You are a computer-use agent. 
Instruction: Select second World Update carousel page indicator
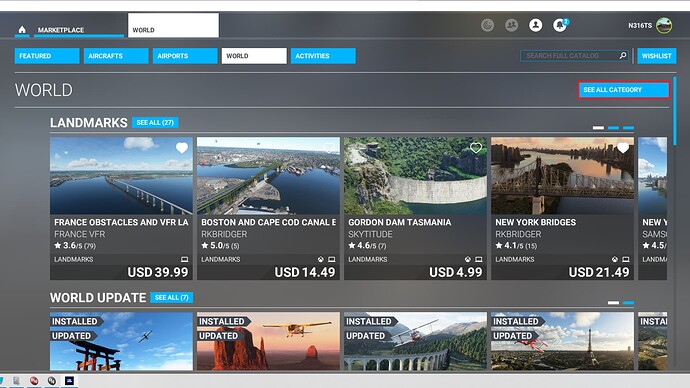click(628, 303)
